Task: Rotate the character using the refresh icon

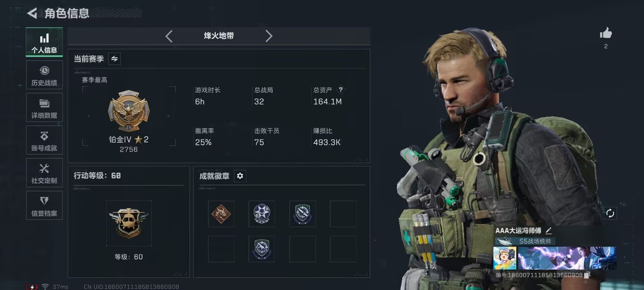Action: 610,213
